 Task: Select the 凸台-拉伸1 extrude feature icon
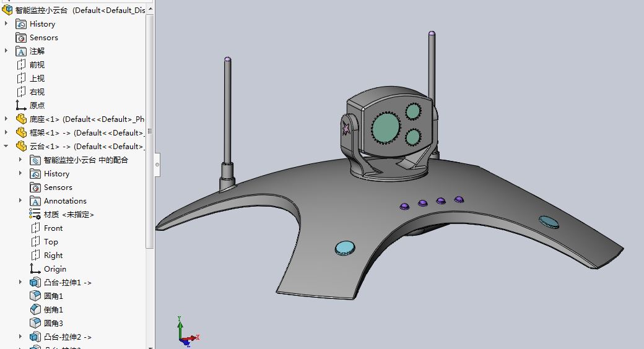(35, 282)
